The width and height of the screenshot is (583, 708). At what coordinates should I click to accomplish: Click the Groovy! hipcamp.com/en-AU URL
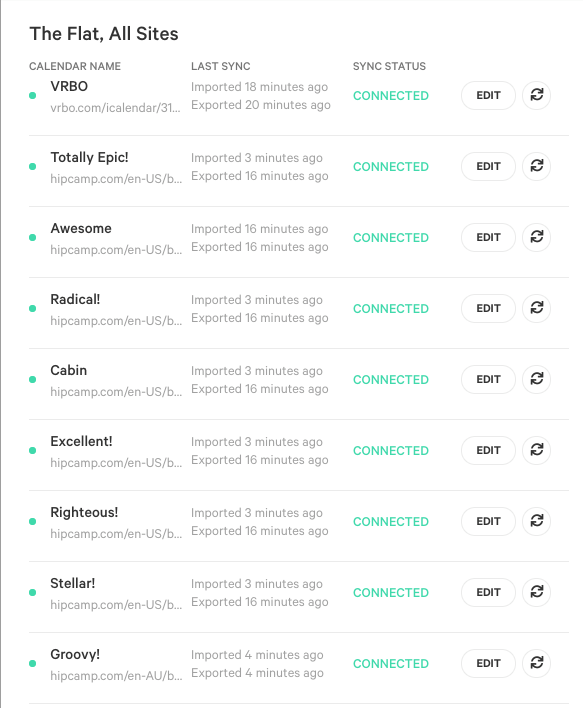116,675
